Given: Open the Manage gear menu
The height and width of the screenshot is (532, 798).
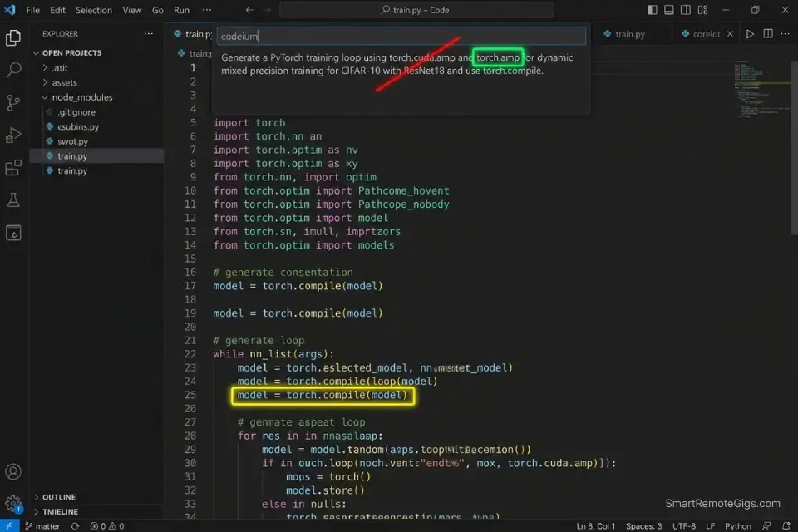Looking at the screenshot, I should [x=13, y=504].
